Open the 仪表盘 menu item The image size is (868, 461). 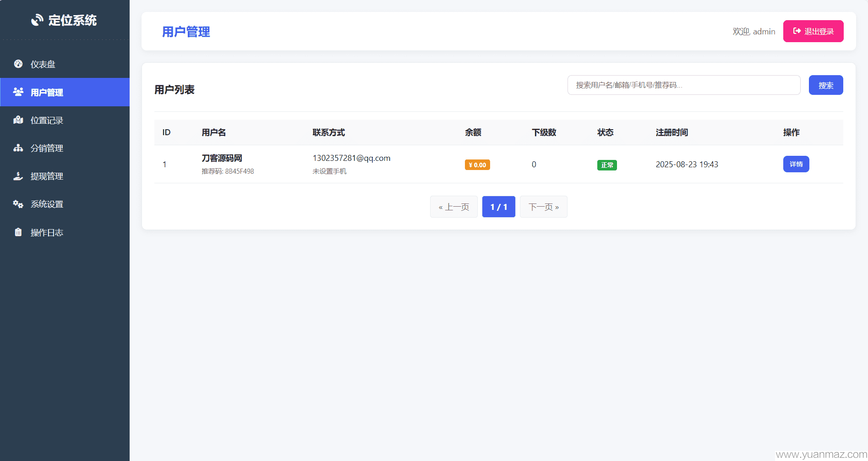coord(65,64)
